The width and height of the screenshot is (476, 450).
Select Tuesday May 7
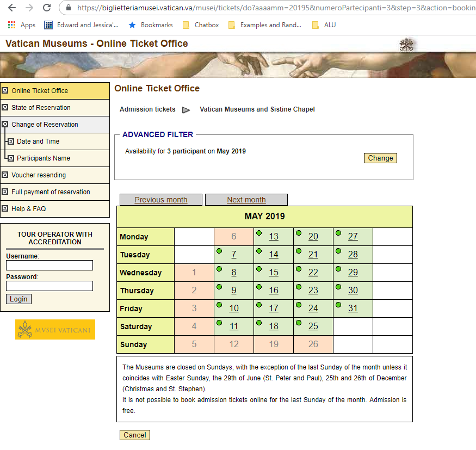[234, 255]
